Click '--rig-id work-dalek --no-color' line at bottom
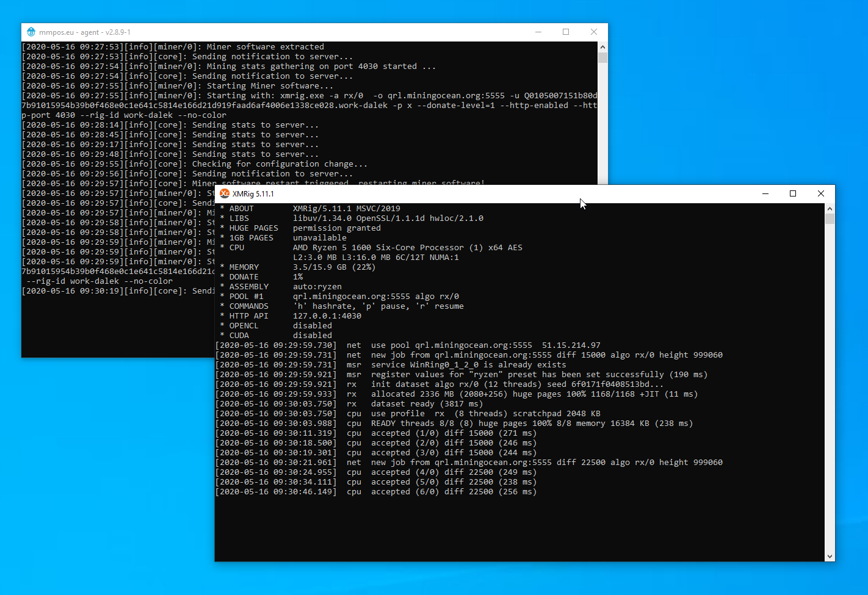Viewport: 868px width, 595px height. (x=99, y=281)
